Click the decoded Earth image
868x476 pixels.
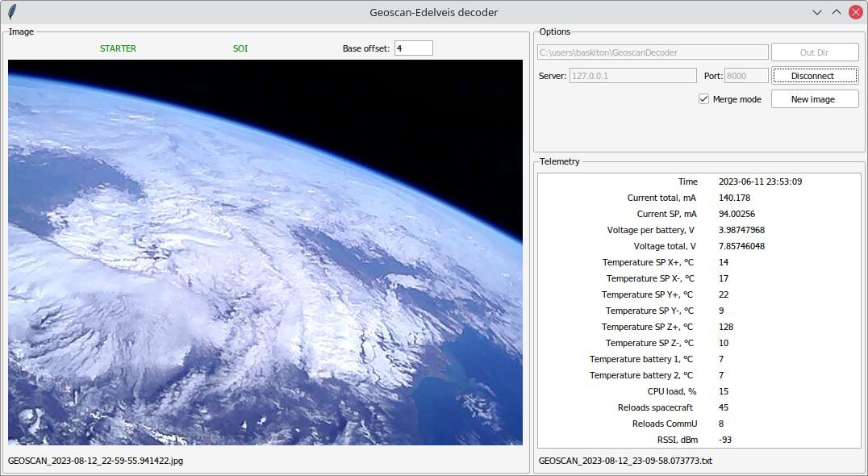click(x=265, y=253)
